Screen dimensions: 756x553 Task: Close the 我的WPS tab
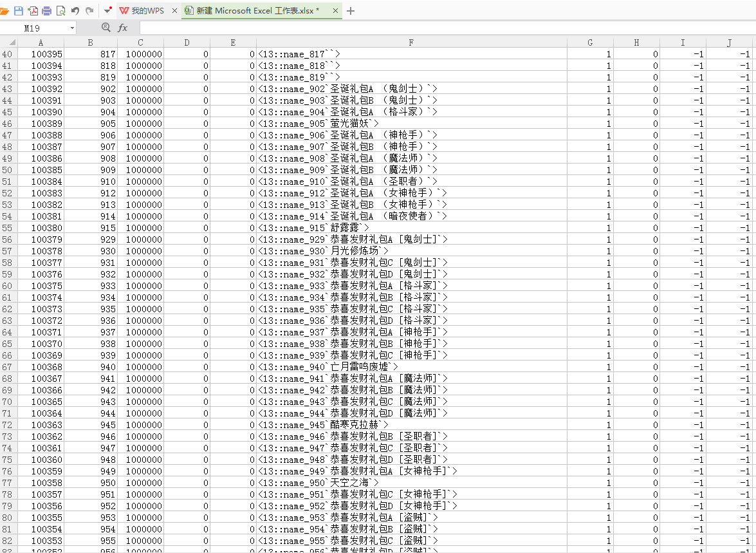[x=174, y=11]
